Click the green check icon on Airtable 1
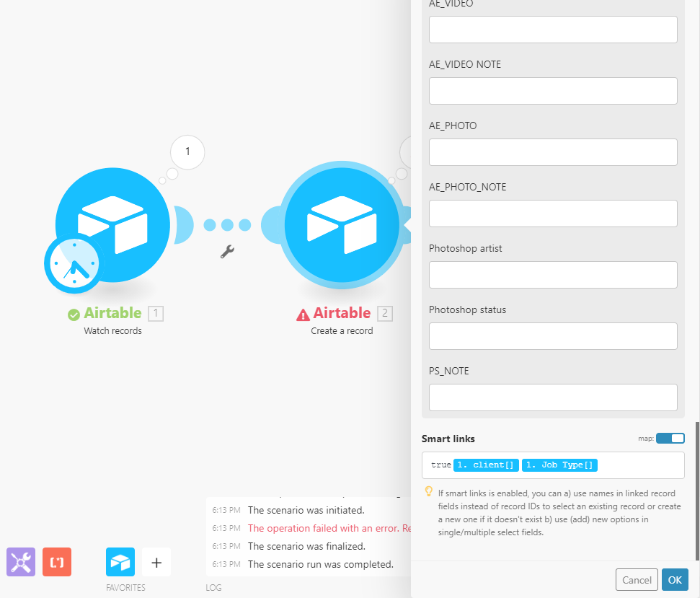The width and height of the screenshot is (700, 598). coord(74,315)
